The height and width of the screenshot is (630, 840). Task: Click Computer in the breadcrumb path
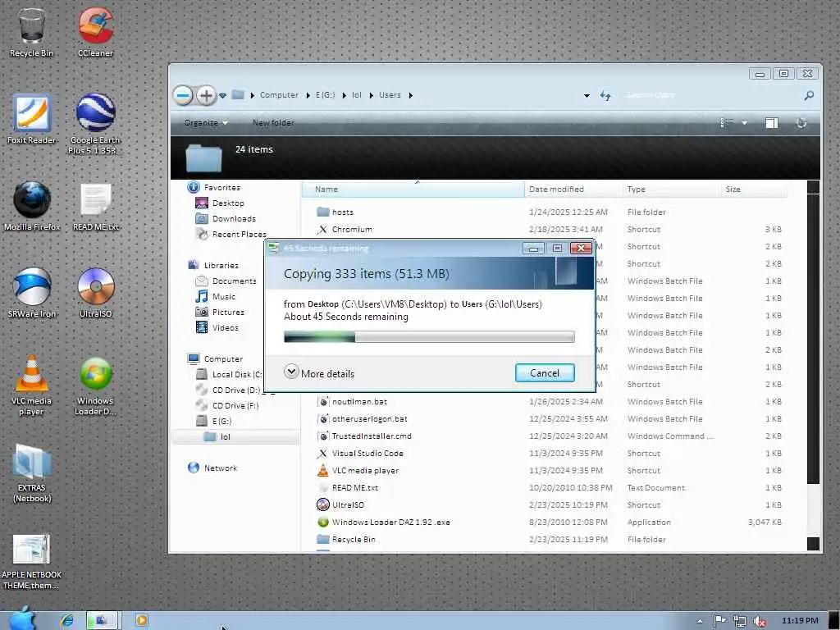click(279, 95)
